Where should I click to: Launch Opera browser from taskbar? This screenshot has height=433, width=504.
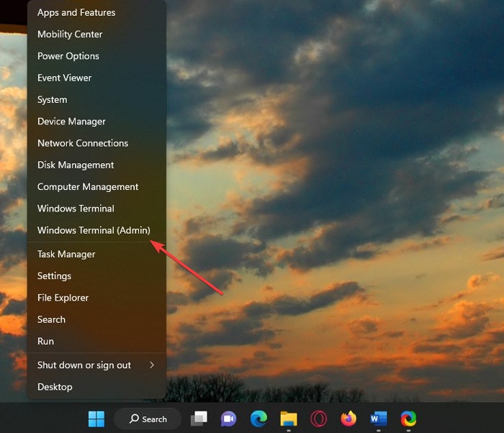(318, 419)
